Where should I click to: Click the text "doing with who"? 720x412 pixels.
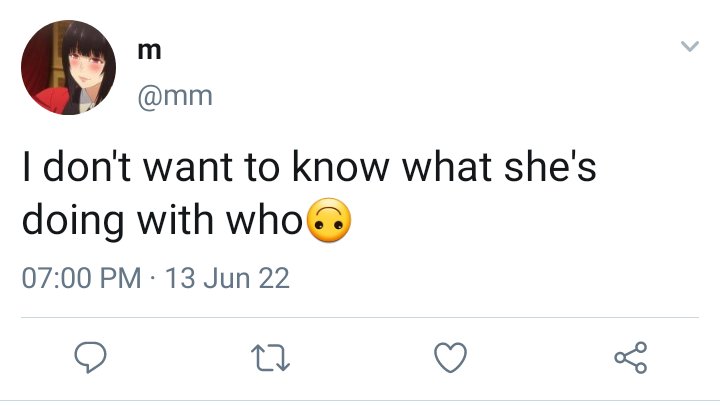(162, 220)
